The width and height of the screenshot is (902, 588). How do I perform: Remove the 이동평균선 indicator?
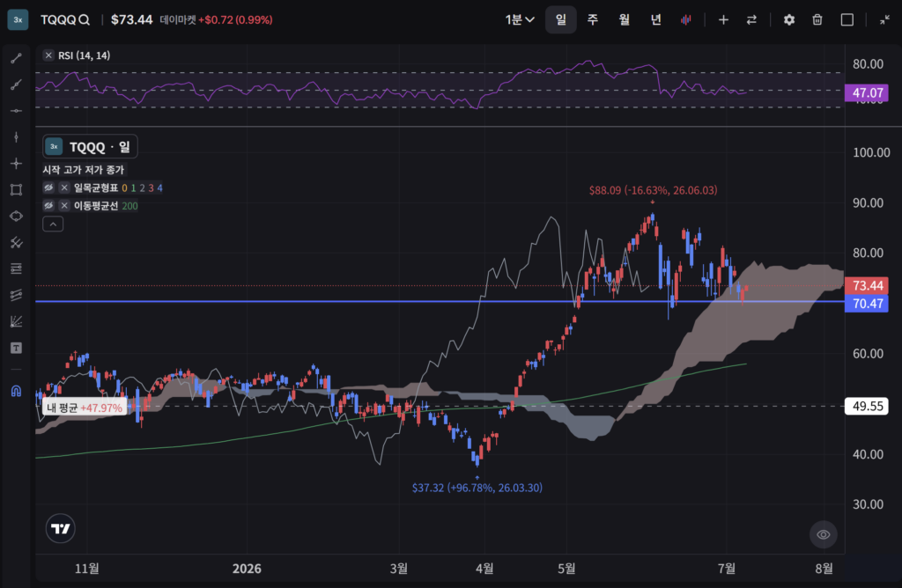pos(64,205)
